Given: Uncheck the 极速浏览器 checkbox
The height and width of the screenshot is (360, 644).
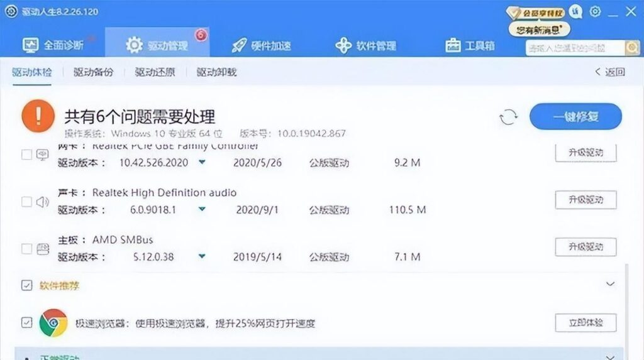Looking at the screenshot, I should point(26,323).
